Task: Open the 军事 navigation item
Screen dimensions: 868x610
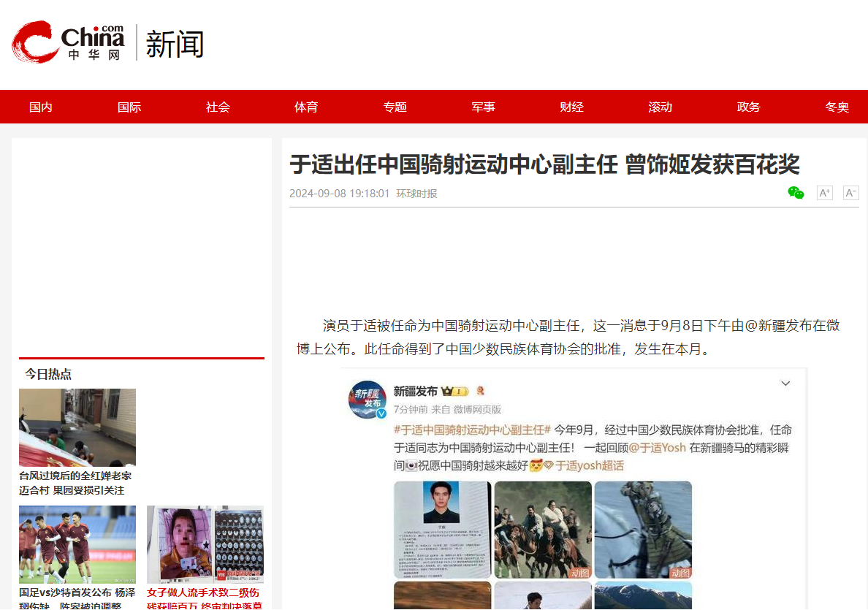Action: coord(483,107)
